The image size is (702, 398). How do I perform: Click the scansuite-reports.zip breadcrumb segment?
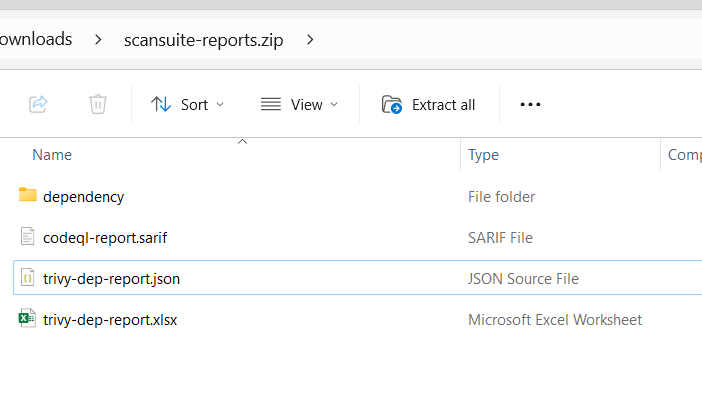tap(204, 40)
